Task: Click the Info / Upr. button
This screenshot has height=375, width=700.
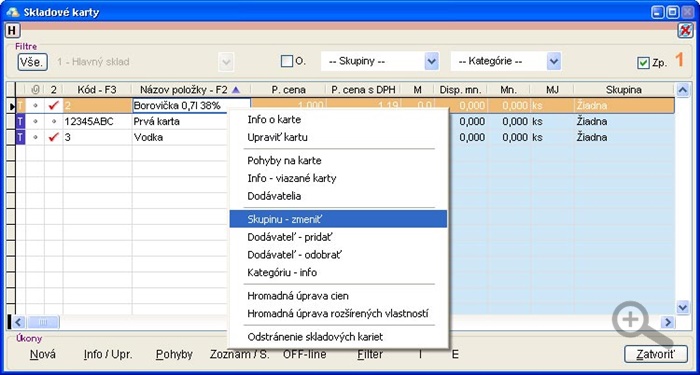Action: [x=108, y=354]
